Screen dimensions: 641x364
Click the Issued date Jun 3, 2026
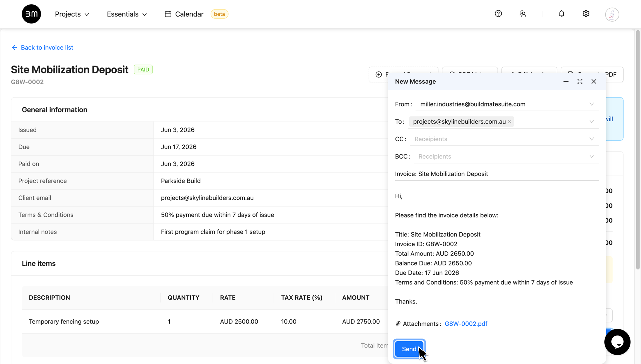click(178, 130)
